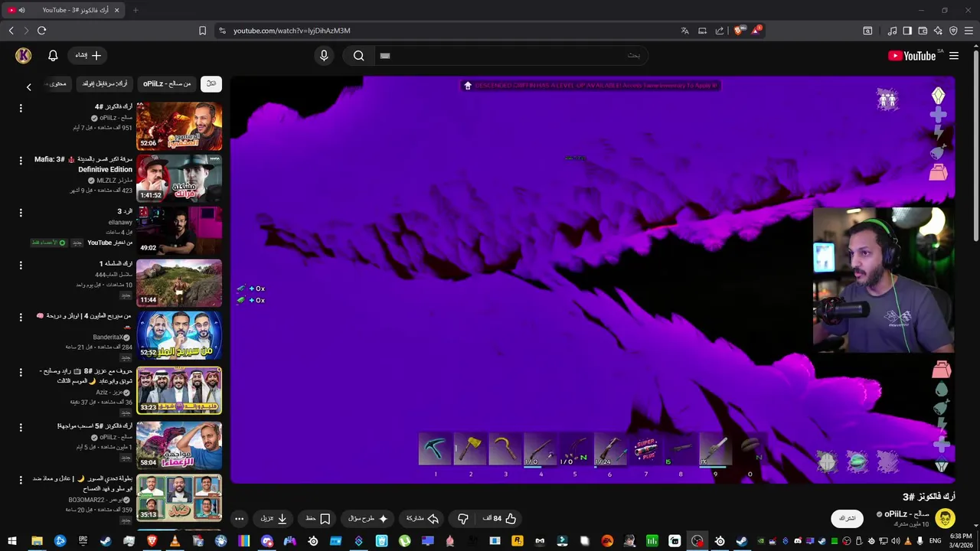
Task: Open File Explorer from the taskbar
Action: click(x=37, y=541)
